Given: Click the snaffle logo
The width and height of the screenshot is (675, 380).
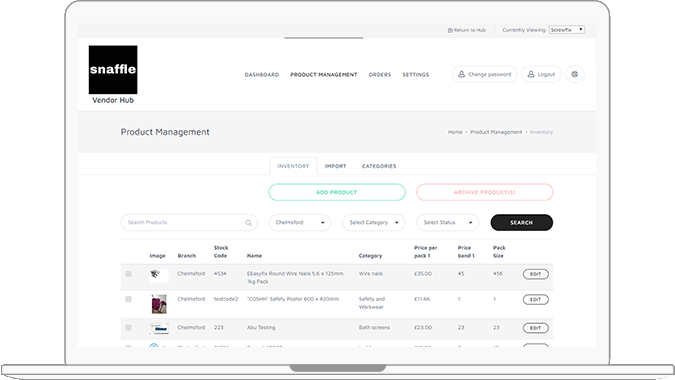Looking at the screenshot, I should [113, 70].
